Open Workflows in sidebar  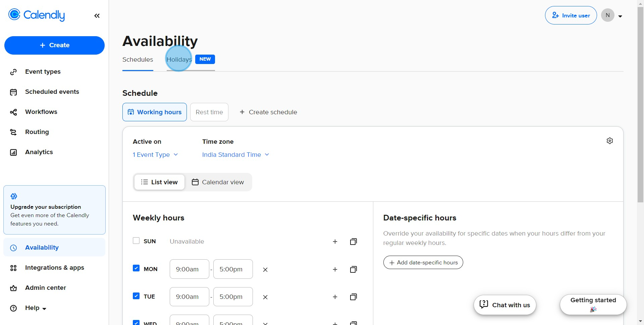point(41,112)
